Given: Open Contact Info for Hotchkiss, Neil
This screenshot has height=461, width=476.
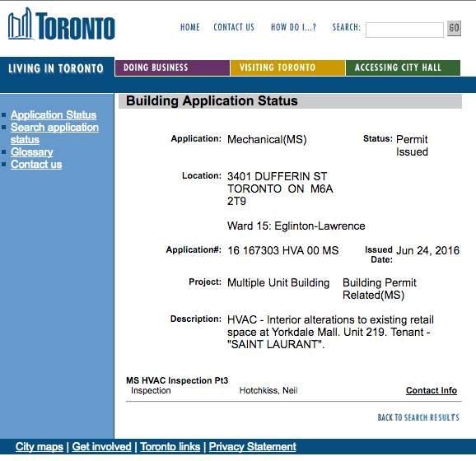Looking at the screenshot, I should pos(432,390).
